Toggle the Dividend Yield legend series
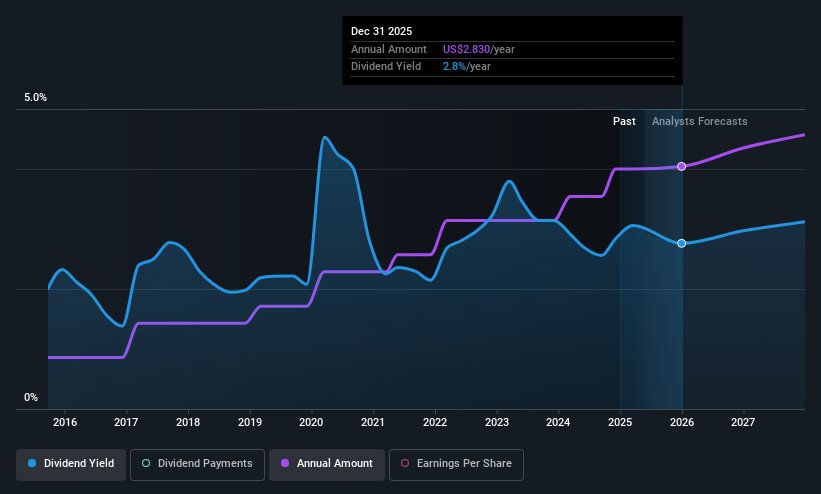 pos(71,464)
